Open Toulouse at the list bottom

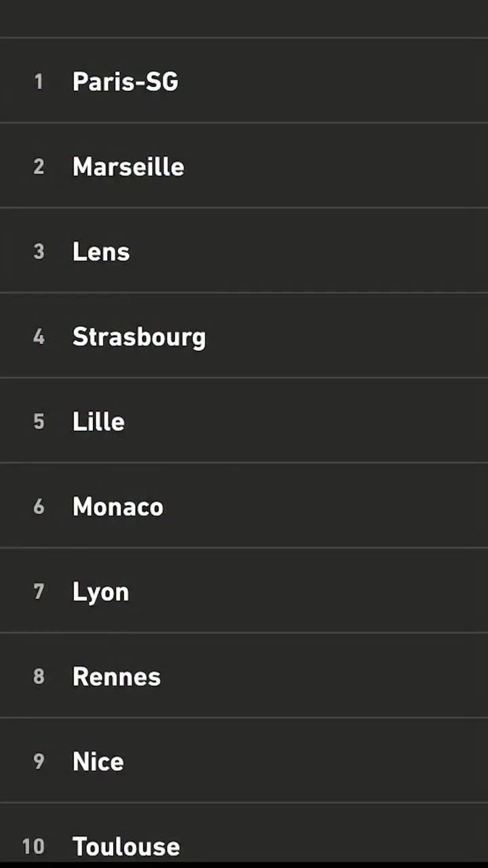pyautogui.click(x=126, y=846)
